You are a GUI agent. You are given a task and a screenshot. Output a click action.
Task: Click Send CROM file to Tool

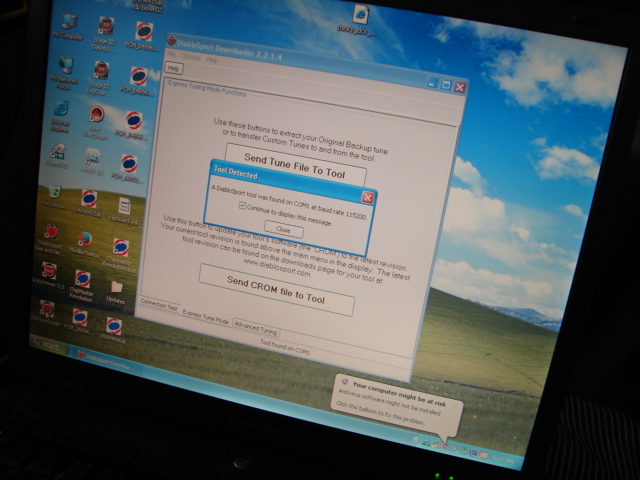coord(276,289)
